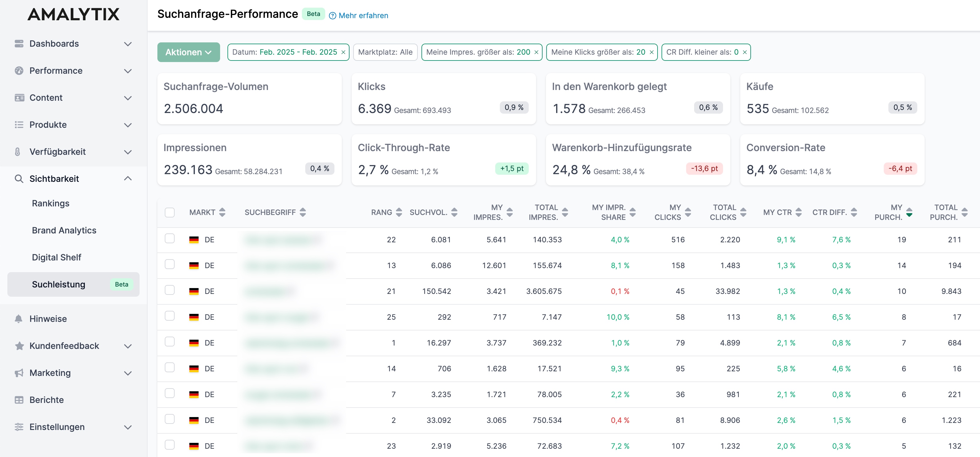Click the Marktplatz: Alle filter
980x457 pixels.
[385, 52]
